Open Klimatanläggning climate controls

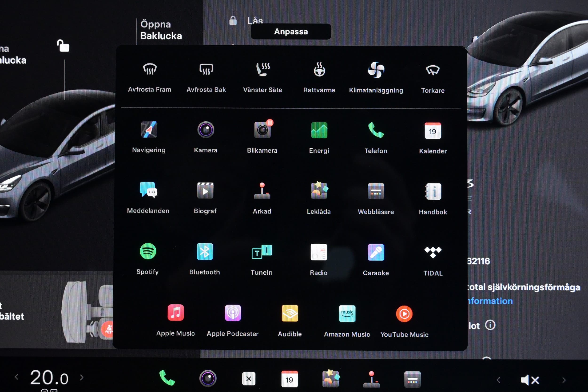click(376, 78)
